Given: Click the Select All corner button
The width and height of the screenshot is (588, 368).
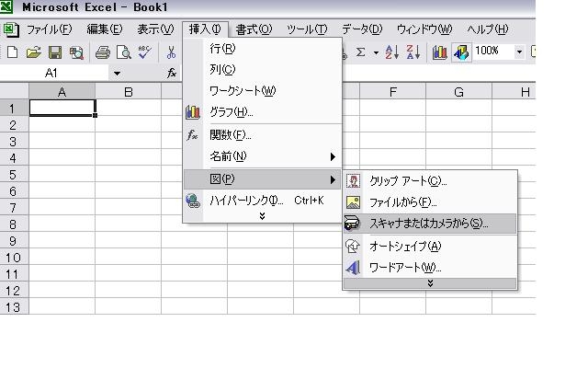Looking at the screenshot, I should coord(14,91).
